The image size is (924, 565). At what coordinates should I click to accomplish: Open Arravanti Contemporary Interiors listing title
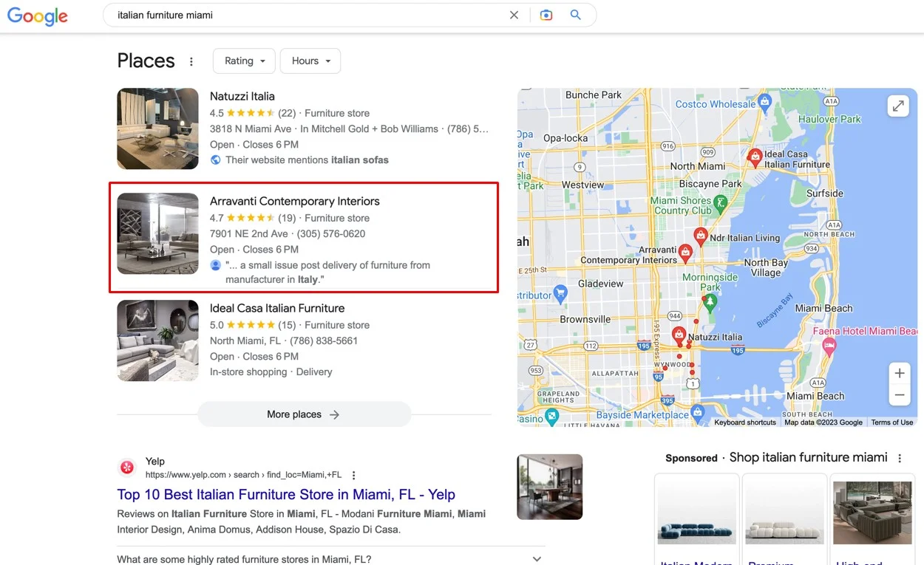point(294,201)
